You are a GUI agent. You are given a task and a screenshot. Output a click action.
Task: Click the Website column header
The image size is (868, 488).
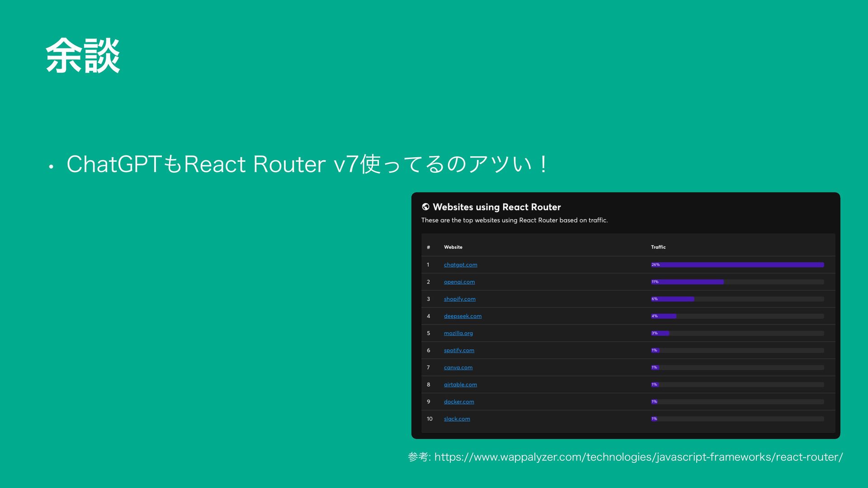click(x=453, y=247)
